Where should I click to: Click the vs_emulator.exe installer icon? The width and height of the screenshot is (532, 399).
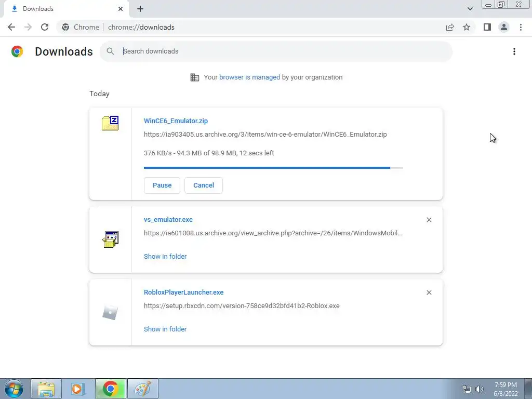[x=110, y=239]
